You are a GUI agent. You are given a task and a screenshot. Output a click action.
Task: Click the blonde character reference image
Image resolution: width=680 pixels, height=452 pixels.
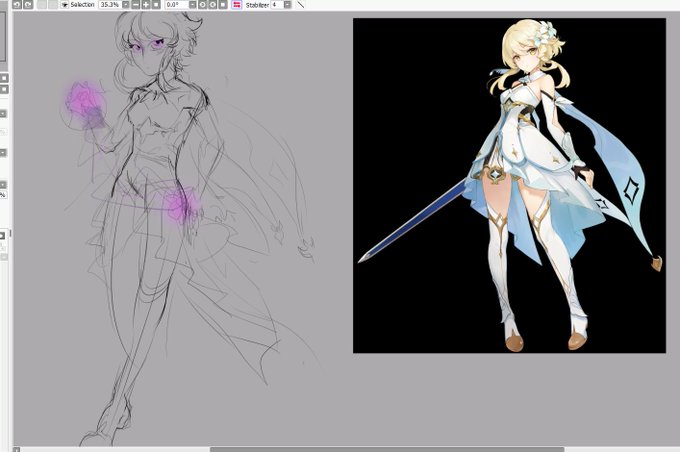509,185
